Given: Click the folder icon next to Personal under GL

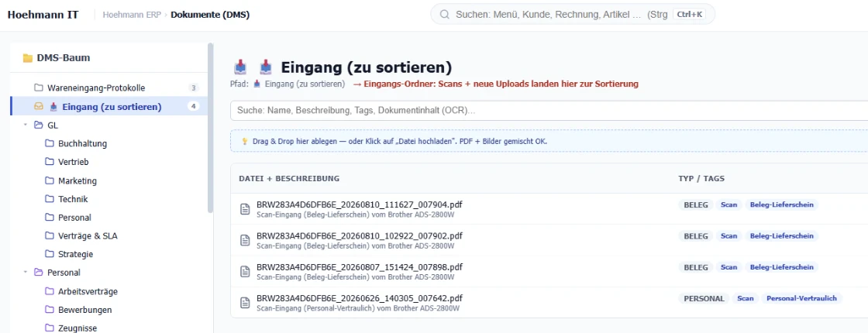Looking at the screenshot, I should (50, 218).
